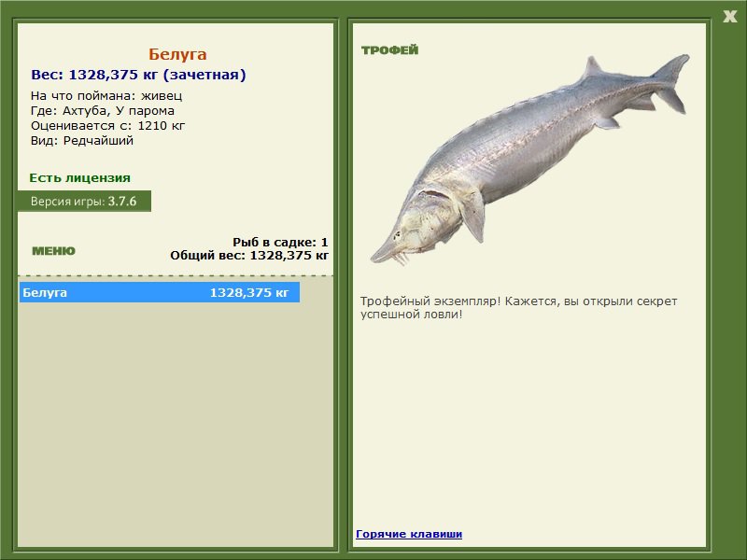
Task: Open the МЕНЮ button
Action: [53, 251]
